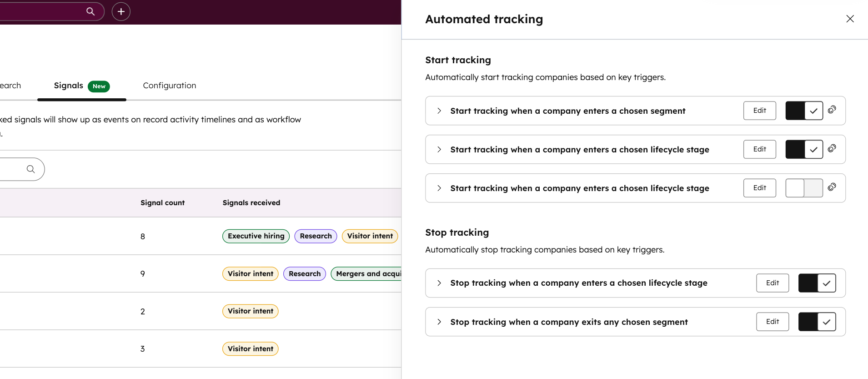
Task: Click the magnifier icon in the table search field
Action: click(30, 169)
